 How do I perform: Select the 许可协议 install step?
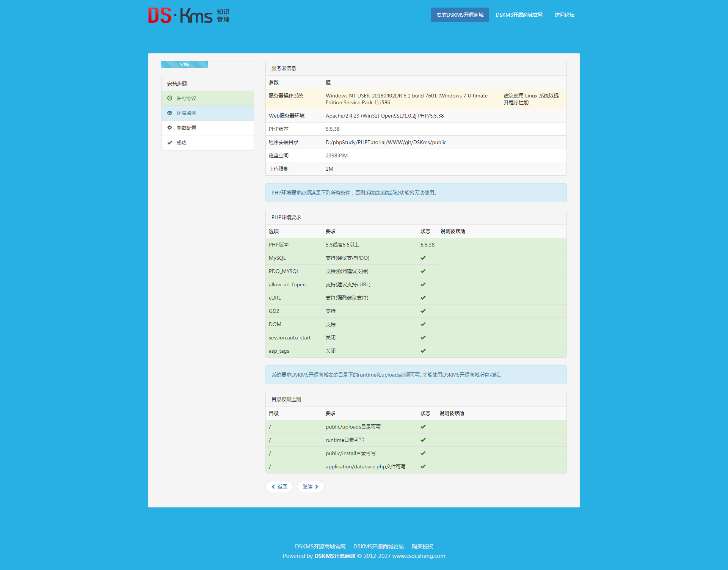(x=207, y=98)
